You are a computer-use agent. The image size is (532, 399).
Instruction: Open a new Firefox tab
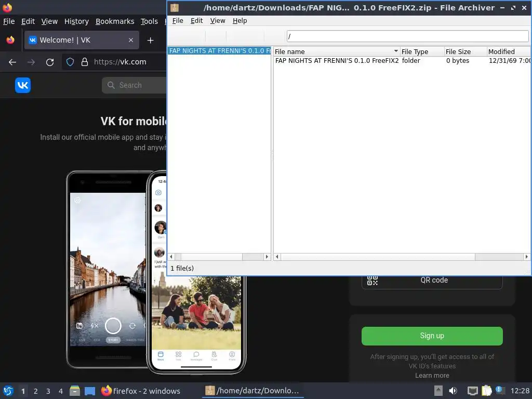(x=150, y=41)
